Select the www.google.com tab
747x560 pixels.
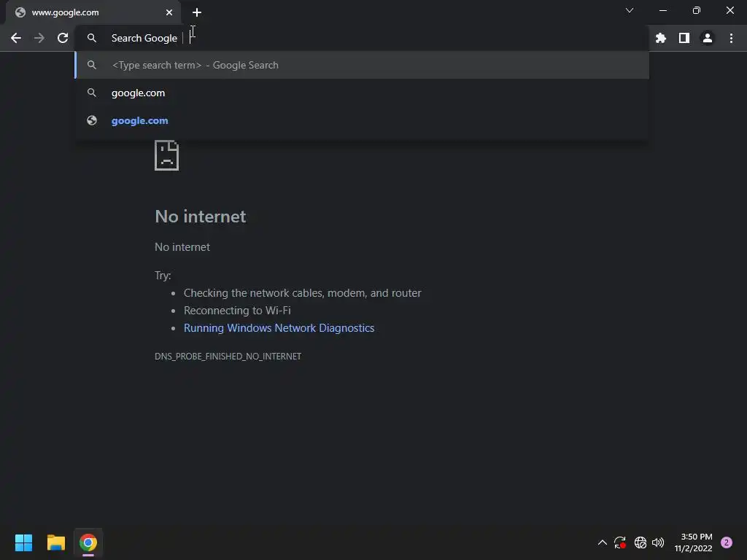click(93, 12)
